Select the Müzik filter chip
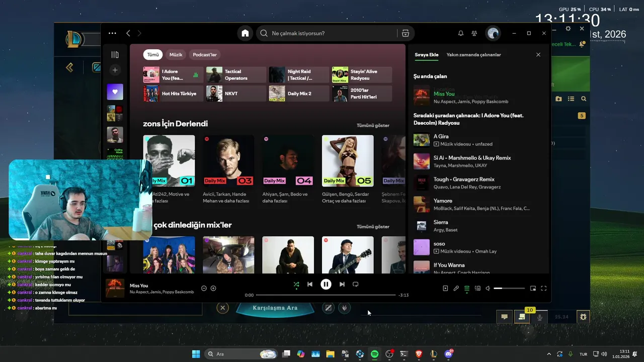This screenshot has width=644, height=362. coord(176,54)
